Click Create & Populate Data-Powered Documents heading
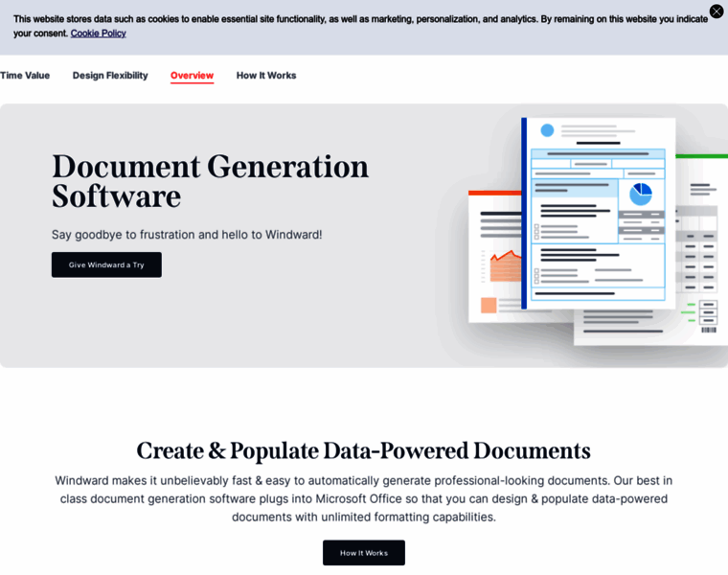The image size is (728, 575). [364, 450]
